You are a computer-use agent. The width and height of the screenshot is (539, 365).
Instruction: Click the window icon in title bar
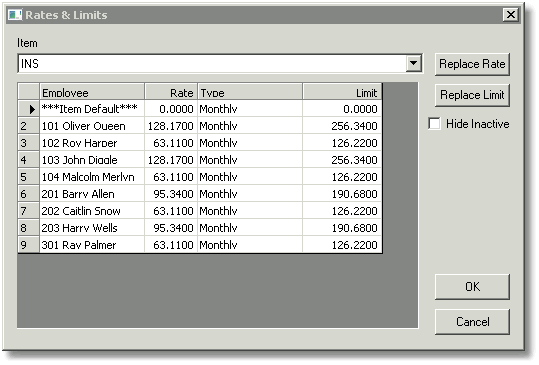click(x=15, y=15)
